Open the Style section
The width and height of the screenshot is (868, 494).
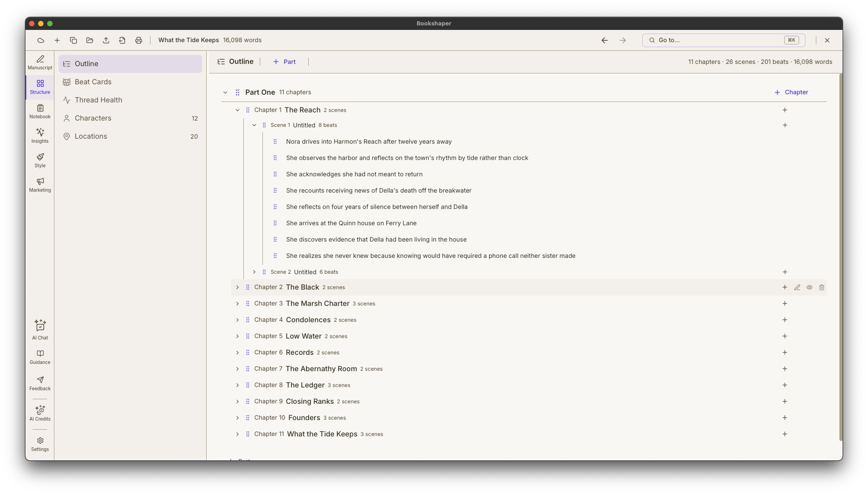point(40,160)
